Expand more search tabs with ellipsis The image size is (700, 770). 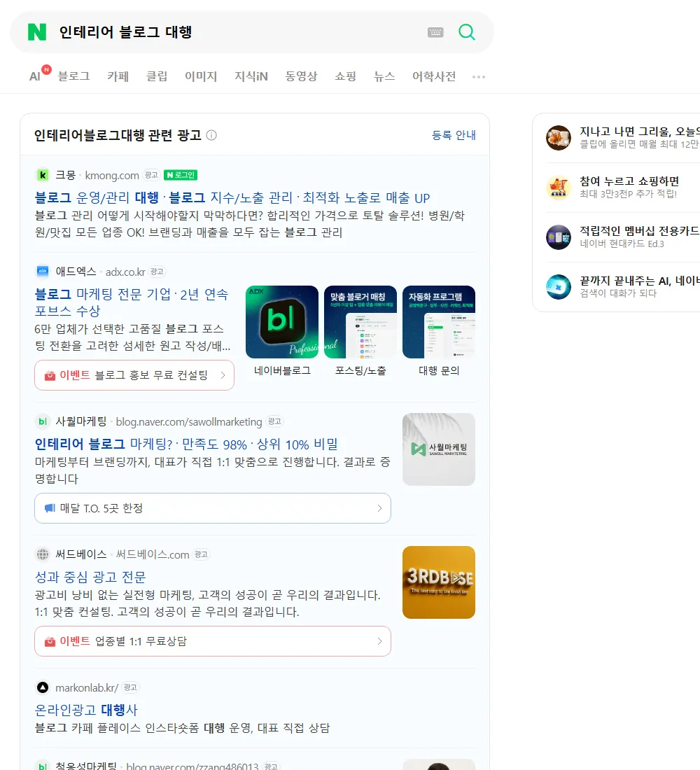[479, 76]
